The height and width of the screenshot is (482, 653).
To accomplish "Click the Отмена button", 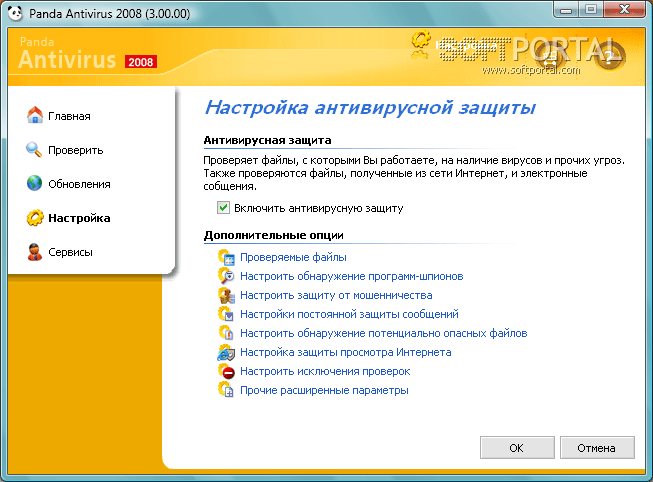I will click(597, 448).
